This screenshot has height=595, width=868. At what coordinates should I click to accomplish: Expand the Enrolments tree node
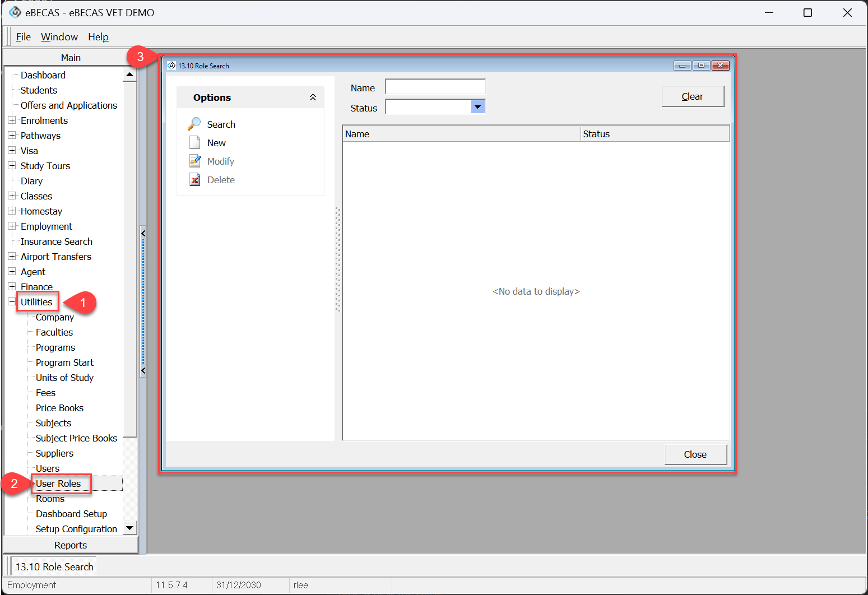tap(12, 120)
